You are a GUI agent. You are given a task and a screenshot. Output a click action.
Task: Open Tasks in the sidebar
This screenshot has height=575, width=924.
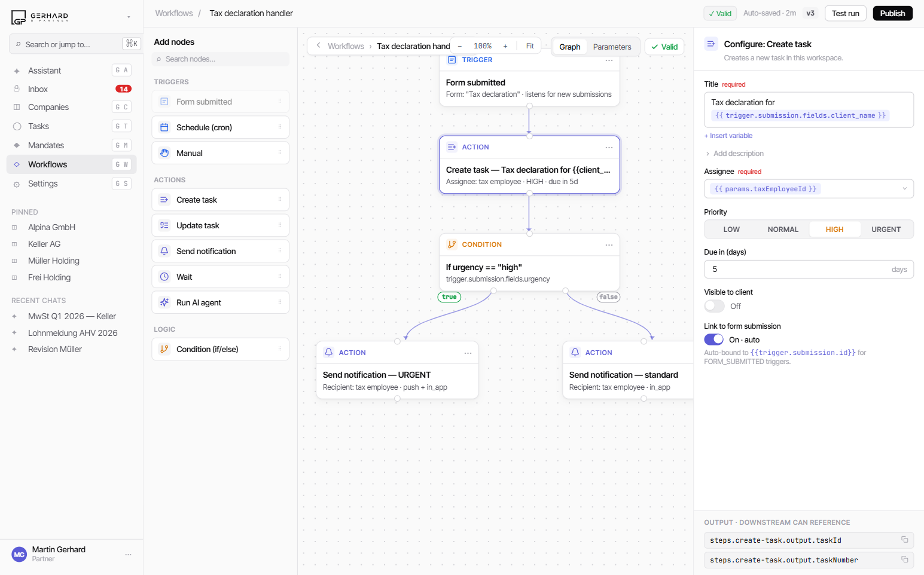[x=72, y=126]
